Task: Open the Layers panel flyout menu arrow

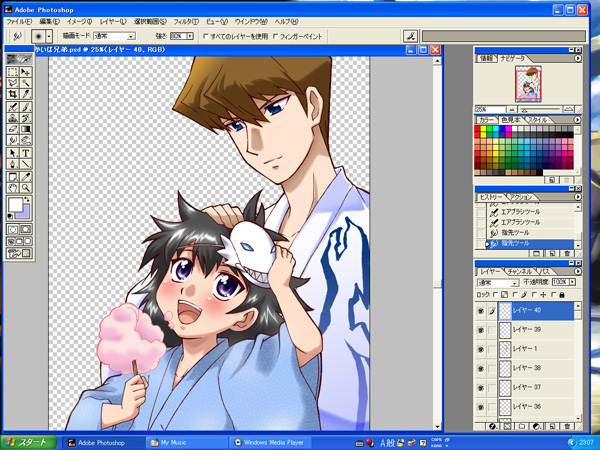Action: click(577, 271)
